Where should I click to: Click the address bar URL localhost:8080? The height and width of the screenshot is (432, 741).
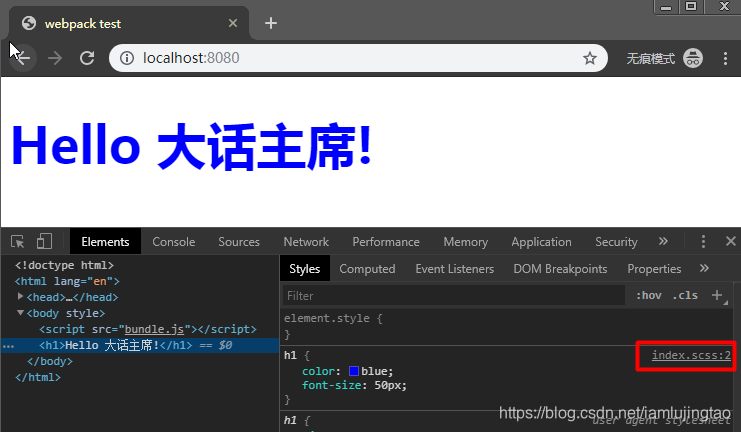tap(191, 58)
